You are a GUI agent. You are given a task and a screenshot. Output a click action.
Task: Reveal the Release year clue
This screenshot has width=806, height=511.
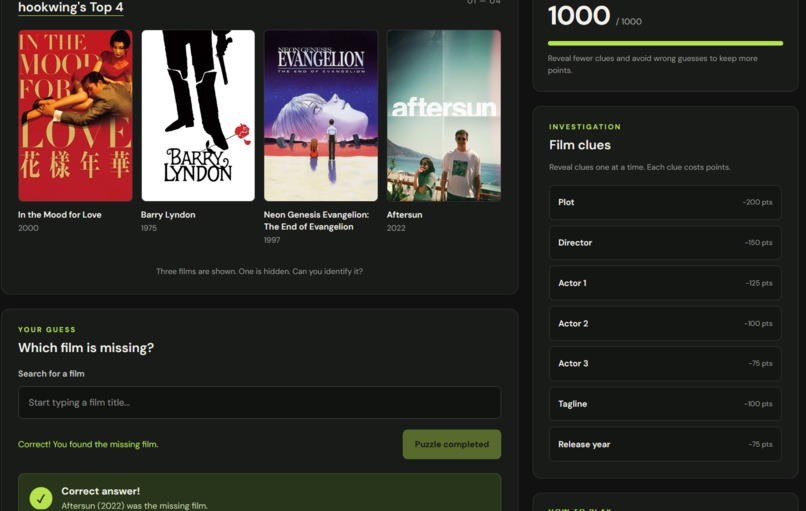click(665, 444)
